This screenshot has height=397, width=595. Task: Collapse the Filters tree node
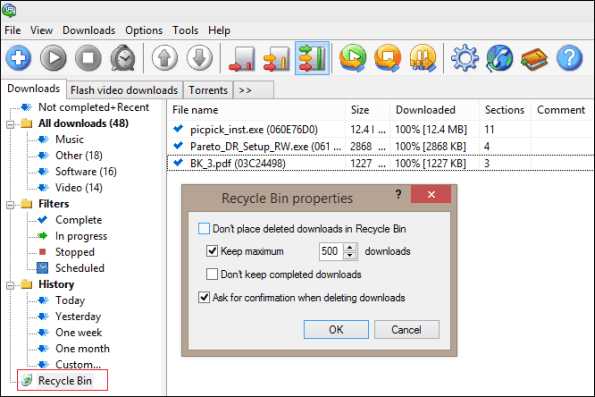[x=10, y=205]
